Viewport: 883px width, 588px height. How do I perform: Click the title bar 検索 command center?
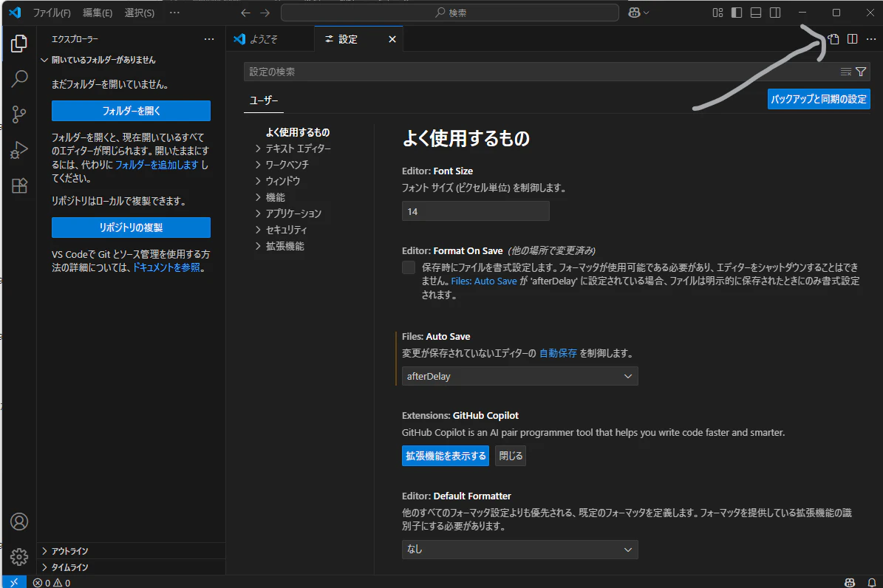[450, 13]
